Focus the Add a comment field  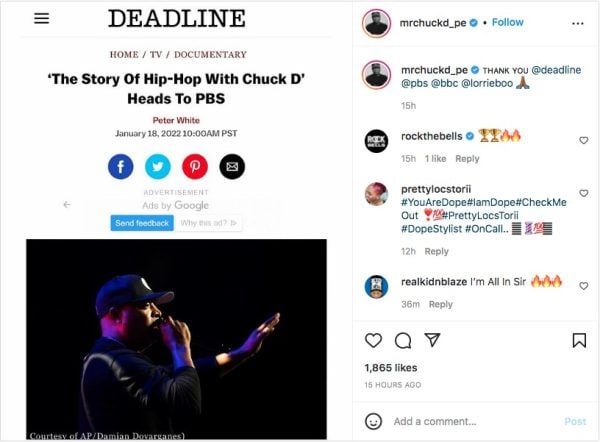(474, 421)
